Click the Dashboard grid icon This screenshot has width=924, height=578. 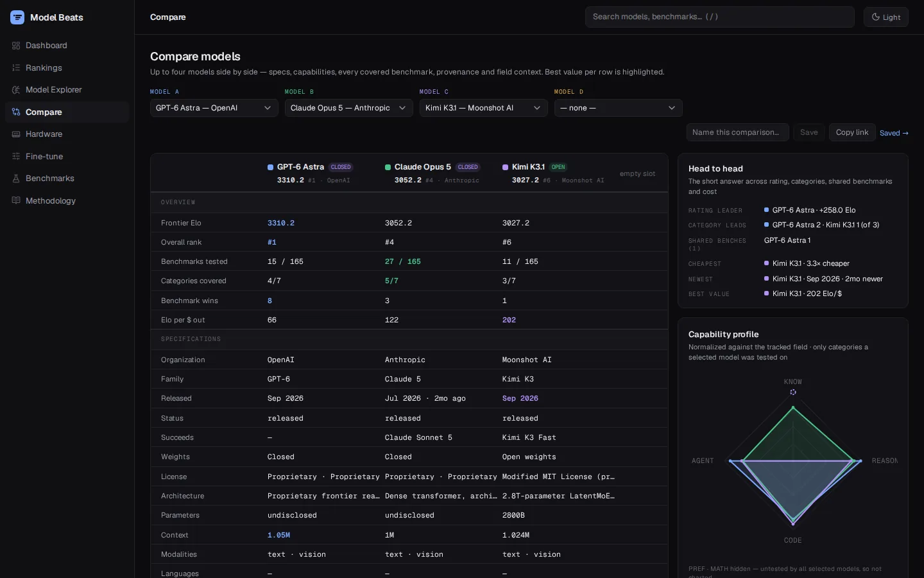click(16, 46)
